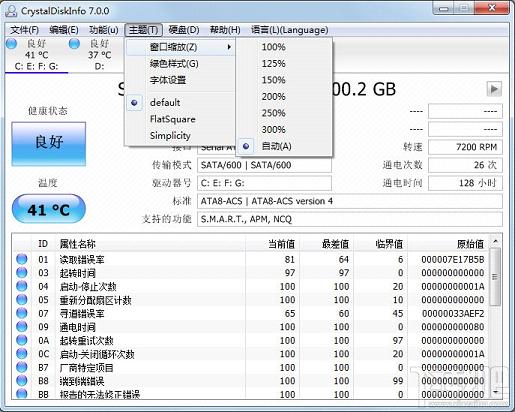The width and height of the screenshot is (515, 412).
Task: Select the status circle for disk C: E: F: G:
Action: (x=11, y=44)
